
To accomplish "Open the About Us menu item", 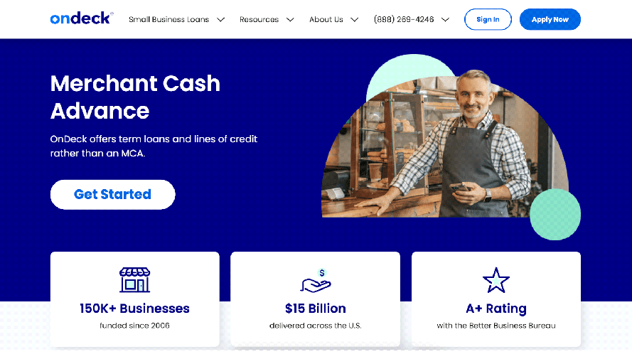I will [x=326, y=19].
